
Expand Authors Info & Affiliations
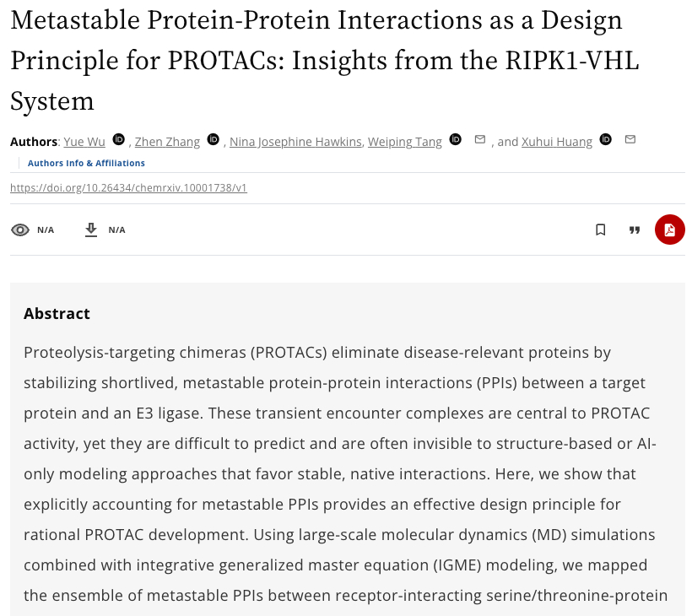point(86,163)
